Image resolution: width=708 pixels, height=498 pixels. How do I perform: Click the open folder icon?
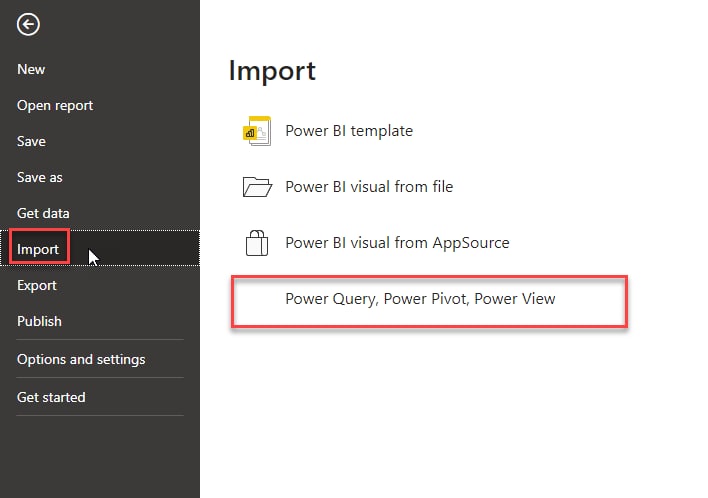pyautogui.click(x=257, y=187)
